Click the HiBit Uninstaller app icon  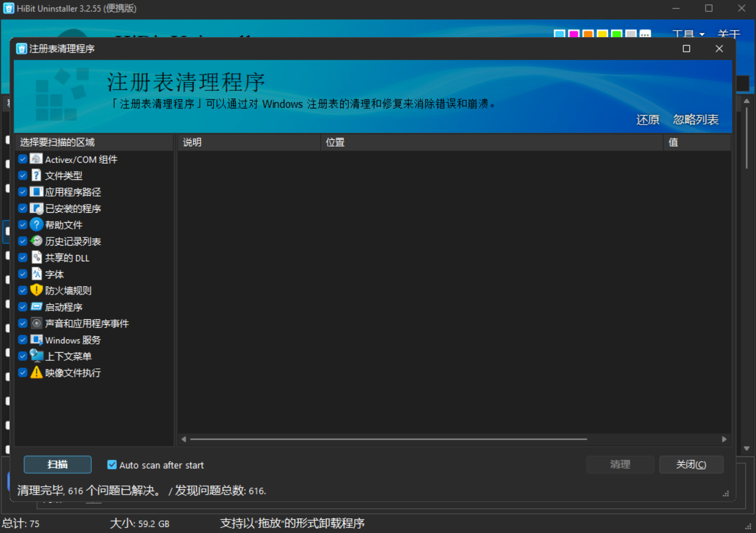click(x=9, y=9)
